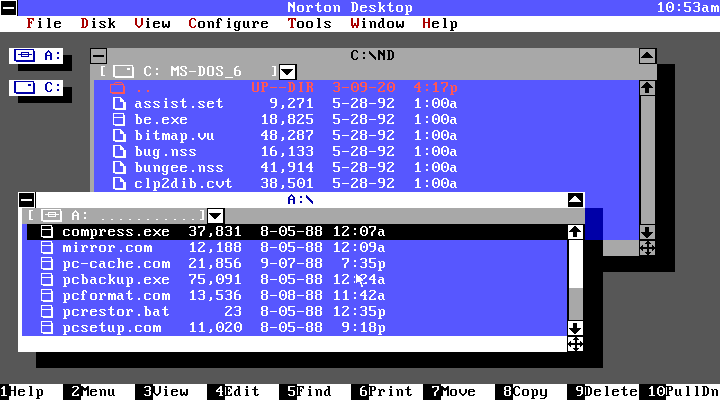Click the 1 Help function key button
Screen dimensions: 720x400
click(x=22, y=392)
